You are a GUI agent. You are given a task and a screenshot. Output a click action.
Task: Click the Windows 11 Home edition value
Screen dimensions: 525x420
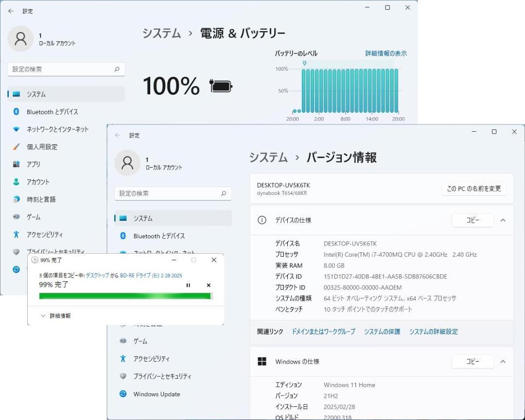point(349,385)
